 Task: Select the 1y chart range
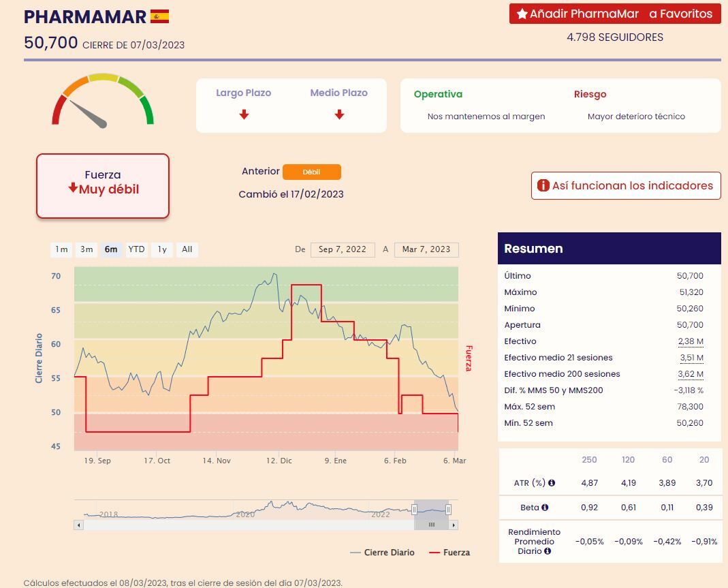pyautogui.click(x=162, y=249)
